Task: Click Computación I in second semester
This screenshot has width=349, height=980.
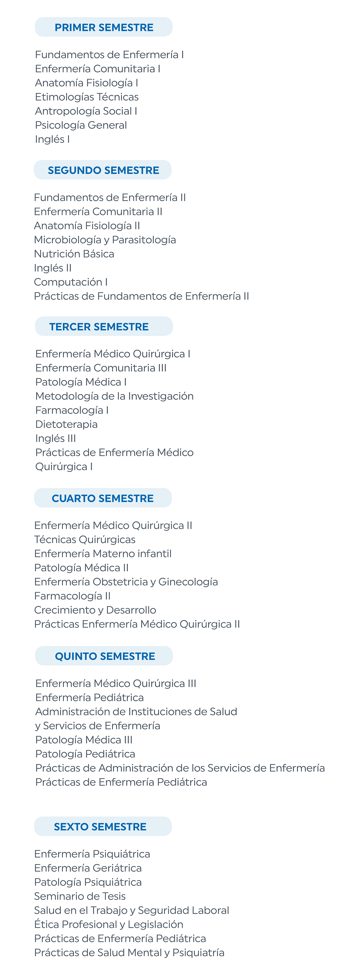Action: coord(71,282)
